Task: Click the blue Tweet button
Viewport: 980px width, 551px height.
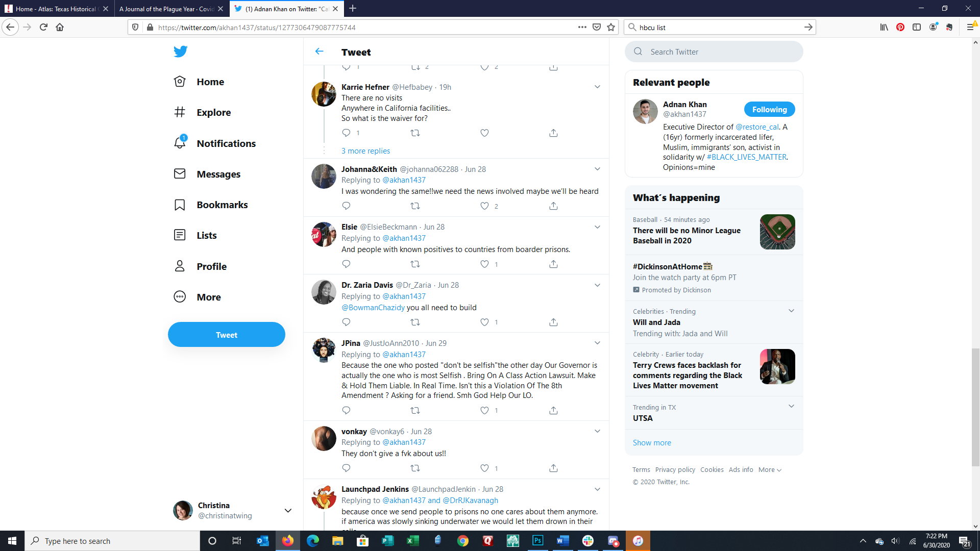Action: pos(227,335)
